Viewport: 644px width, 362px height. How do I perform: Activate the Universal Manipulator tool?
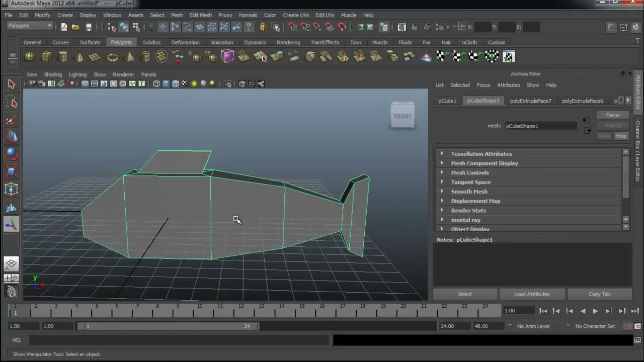coord(11,190)
